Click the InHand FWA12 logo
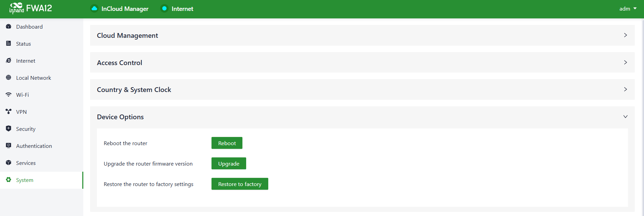Screen dimensions: 644x216 pos(31,8)
